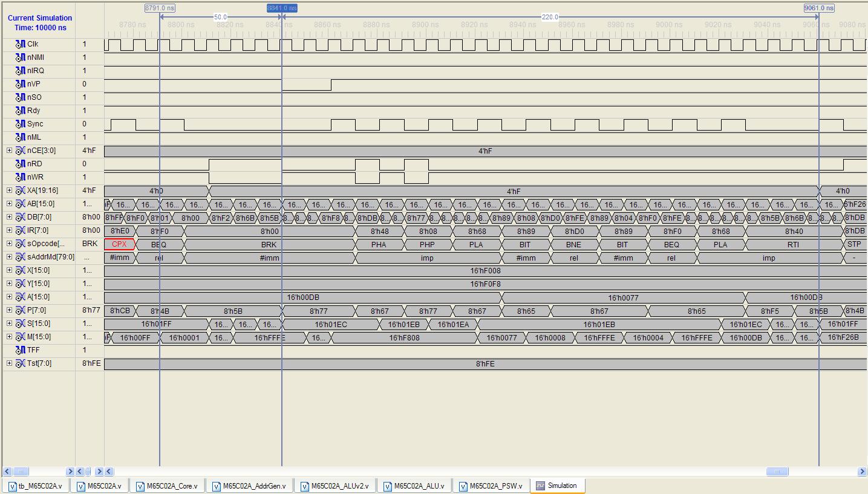Select the nWR signal icon
The image size is (868, 494).
21,177
